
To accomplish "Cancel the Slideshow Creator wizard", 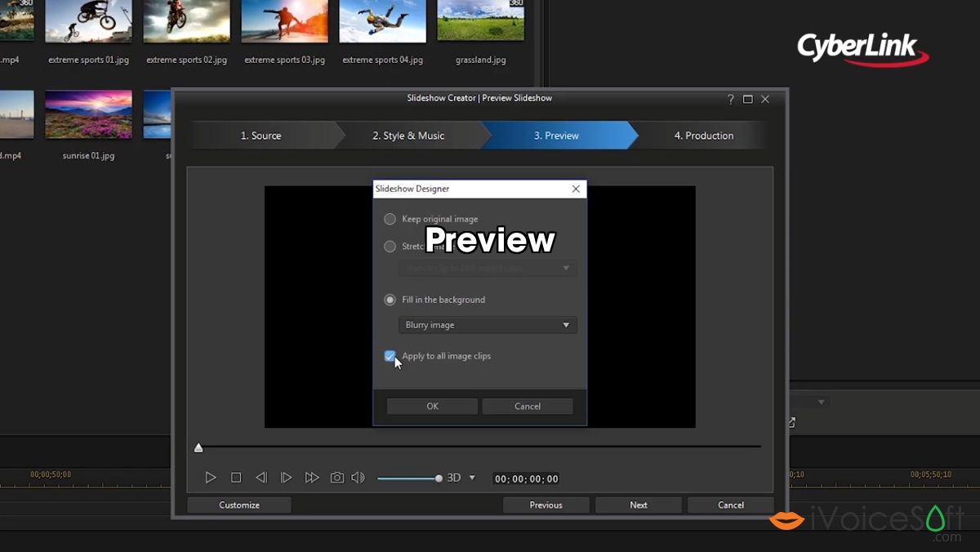I will [731, 505].
